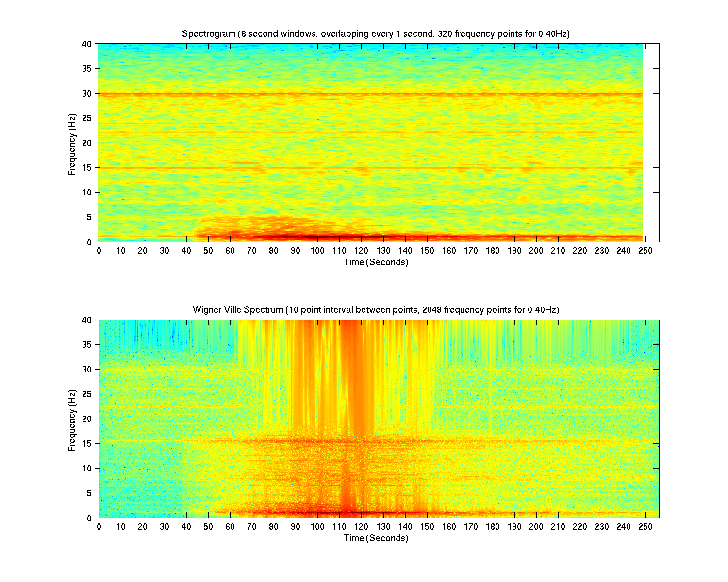728x582 pixels.
Task: Click the 40 Hz tick label on spectrogram
Action: pos(86,44)
